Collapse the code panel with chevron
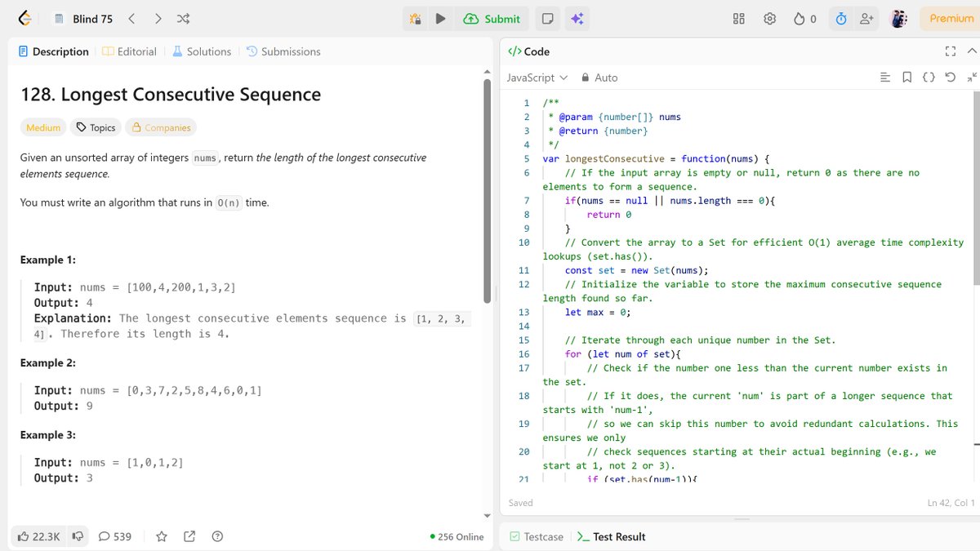Viewport: 980px width, 551px height. (971, 51)
